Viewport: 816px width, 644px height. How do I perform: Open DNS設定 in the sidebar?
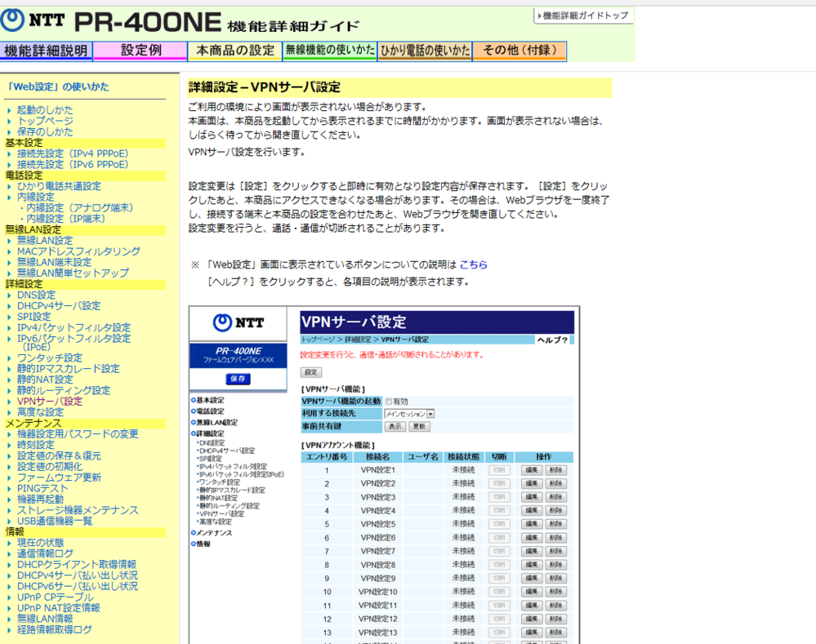click(36, 295)
